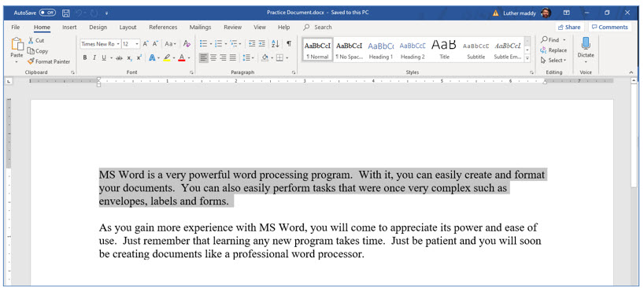Increase font size with Grow Font
Image resolution: width=644 pixels, height=288 pixels.
[x=146, y=43]
